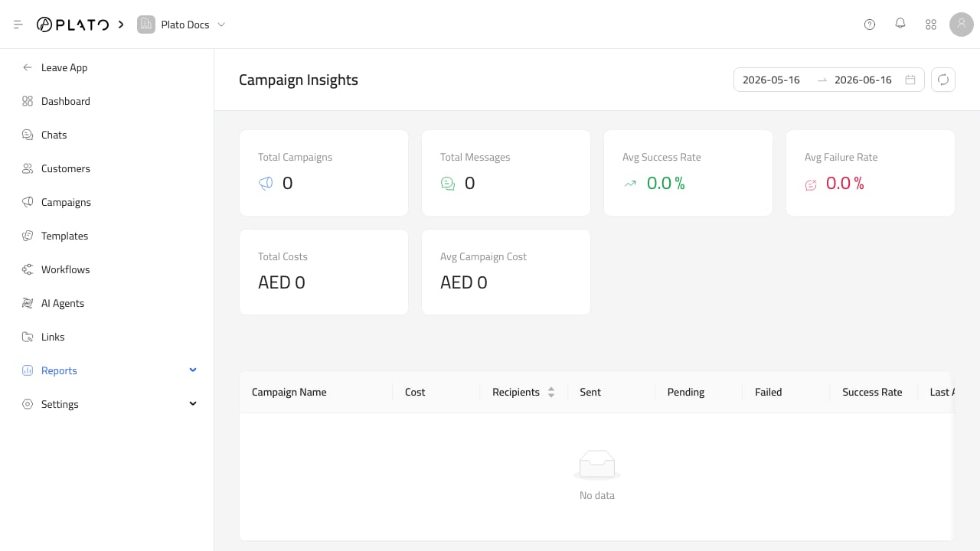Click the No data placeholder text

pos(597,495)
